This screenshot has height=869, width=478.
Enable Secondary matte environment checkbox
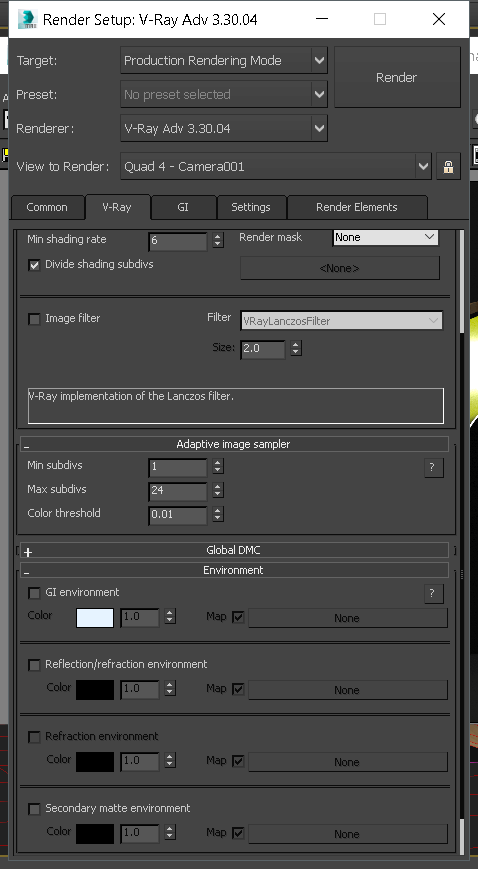coord(34,809)
